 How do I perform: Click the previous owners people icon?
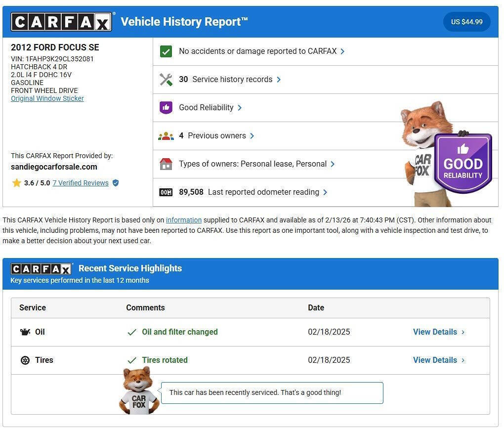pos(166,136)
